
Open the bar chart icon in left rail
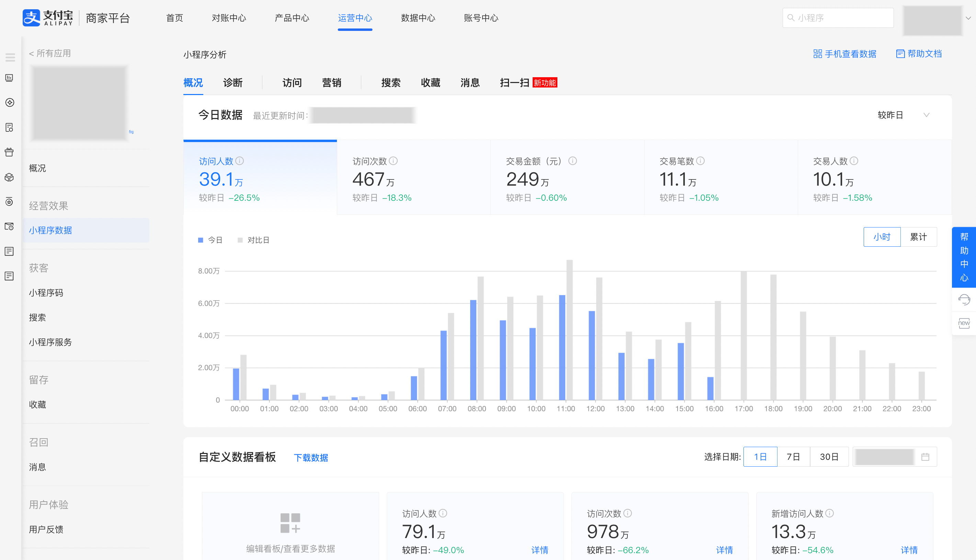[10, 78]
